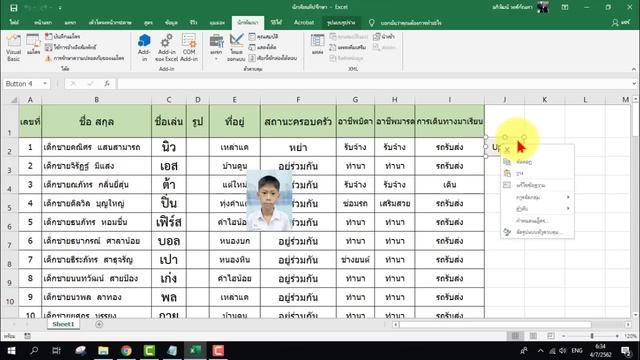Add a new sheet with plus button
This screenshot has height=360, width=640.
click(99, 324)
